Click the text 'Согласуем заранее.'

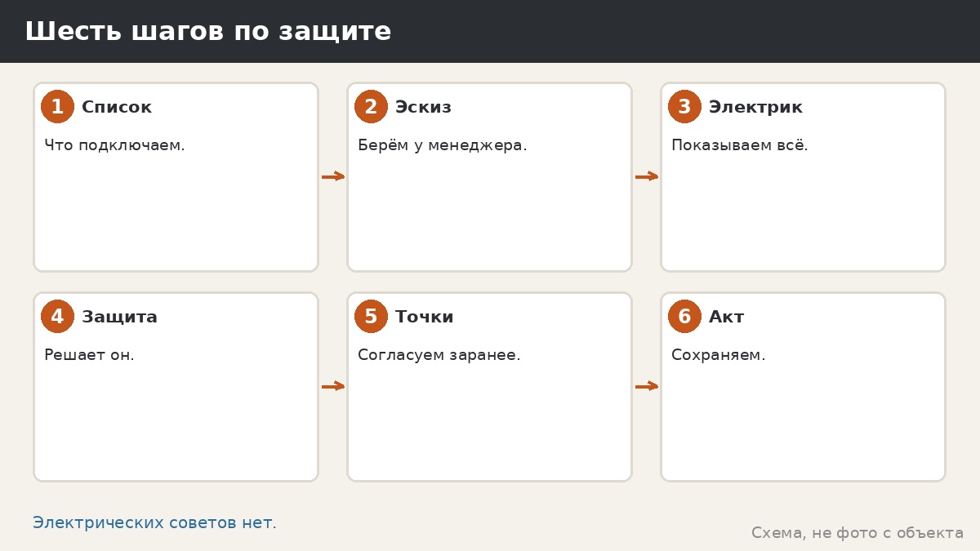coord(439,355)
